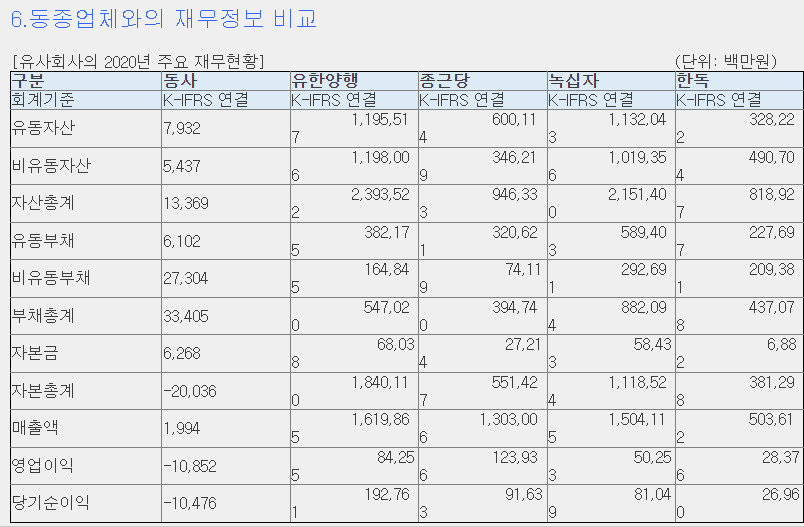Image resolution: width=804 pixels, height=527 pixels.
Task: Select the value '292,69'
Action: (x=644, y=270)
